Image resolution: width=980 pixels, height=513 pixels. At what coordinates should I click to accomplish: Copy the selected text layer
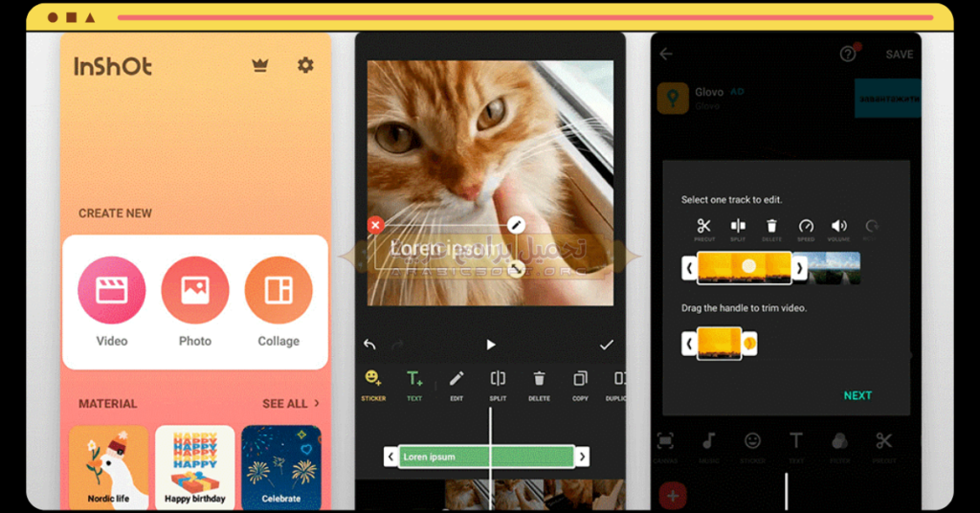(x=580, y=385)
